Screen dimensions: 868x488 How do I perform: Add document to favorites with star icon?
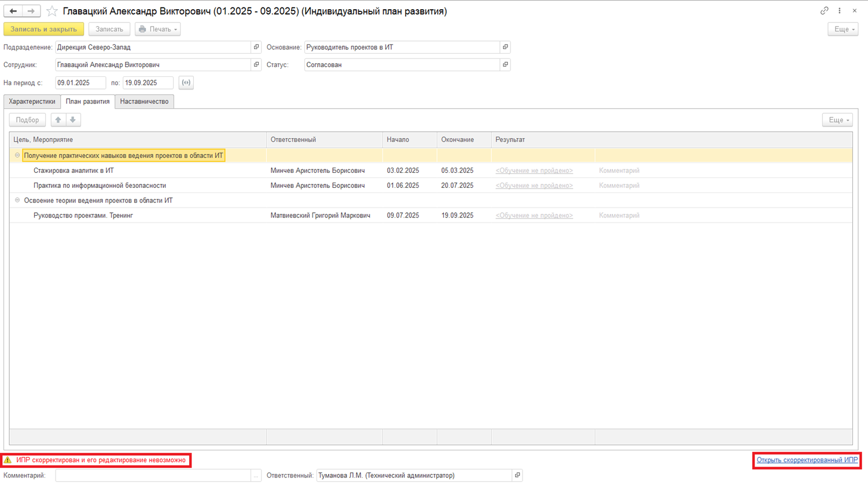click(52, 11)
